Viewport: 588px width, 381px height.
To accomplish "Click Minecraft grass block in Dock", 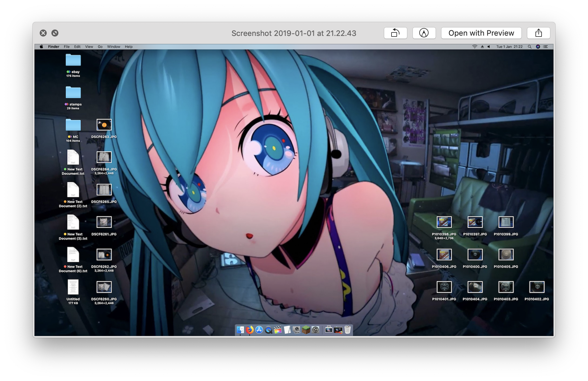I will pyautogui.click(x=306, y=330).
